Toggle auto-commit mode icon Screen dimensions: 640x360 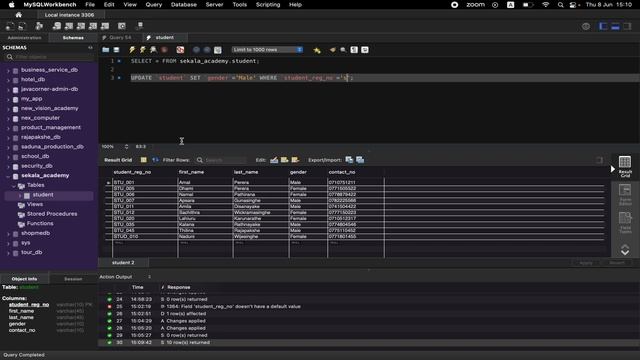point(218,50)
